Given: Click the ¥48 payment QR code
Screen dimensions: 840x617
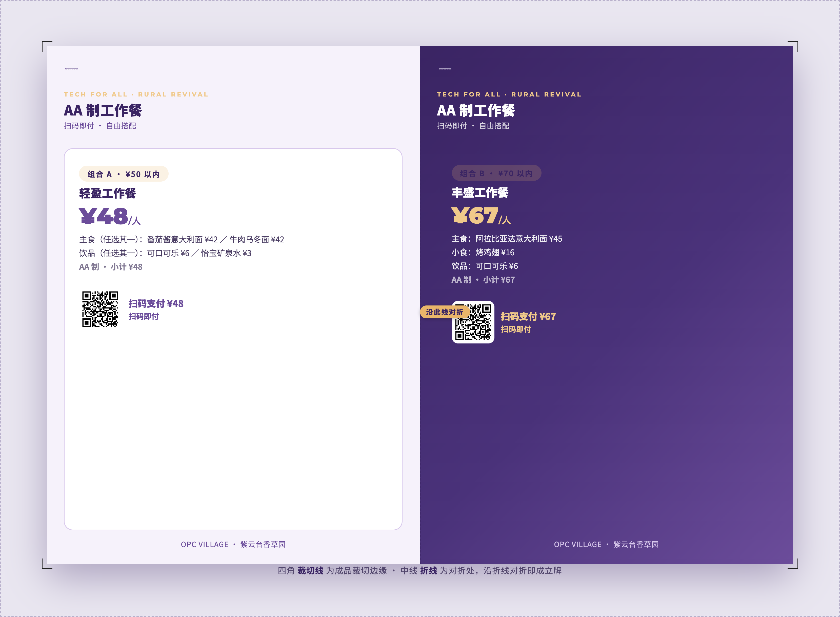Looking at the screenshot, I should click(100, 309).
